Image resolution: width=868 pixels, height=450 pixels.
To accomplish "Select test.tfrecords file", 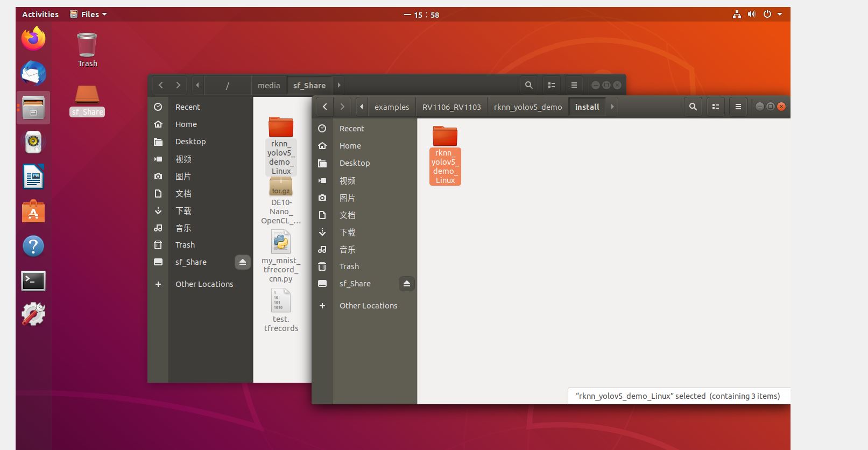I will coord(281,311).
